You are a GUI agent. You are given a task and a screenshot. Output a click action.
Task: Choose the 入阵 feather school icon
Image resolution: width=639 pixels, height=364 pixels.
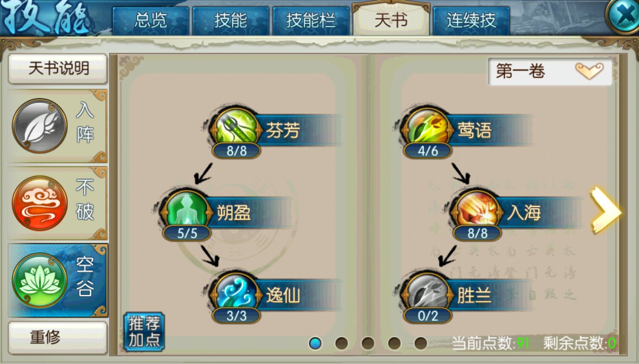40,126
